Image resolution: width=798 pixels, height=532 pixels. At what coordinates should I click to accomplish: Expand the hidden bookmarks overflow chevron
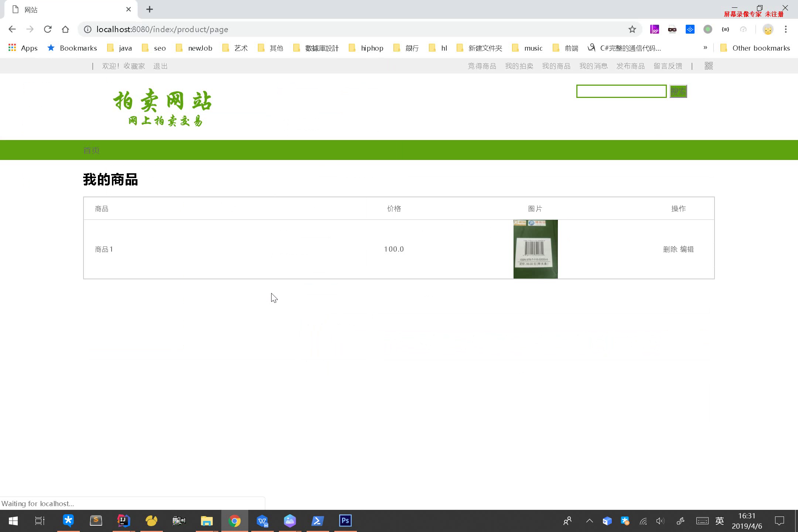[x=705, y=48]
